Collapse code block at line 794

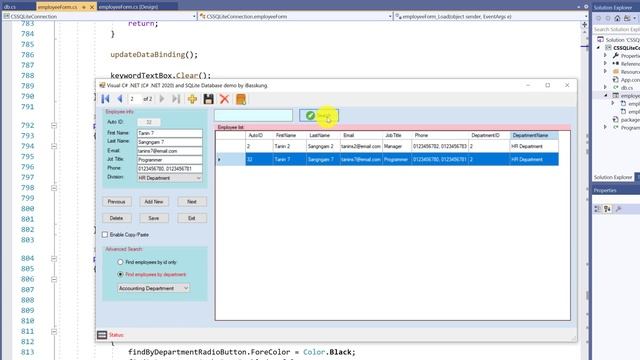pos(54,146)
